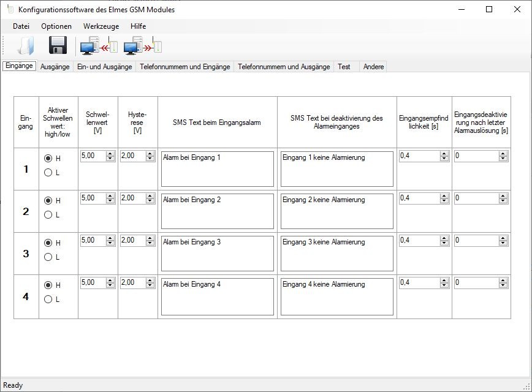This screenshot has width=532, height=392.
Task: Click Eingangsdeaktivierung stepper arrows for Eingang 1
Action: click(x=504, y=156)
